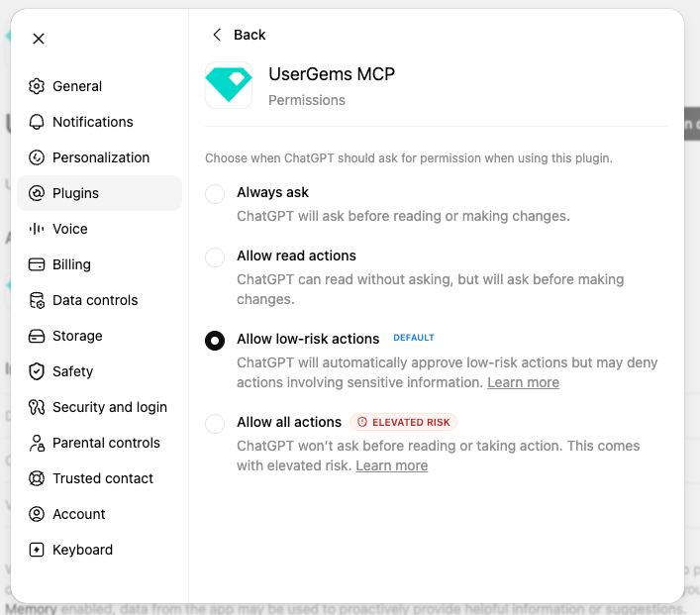Click the Billing card icon

click(x=37, y=264)
